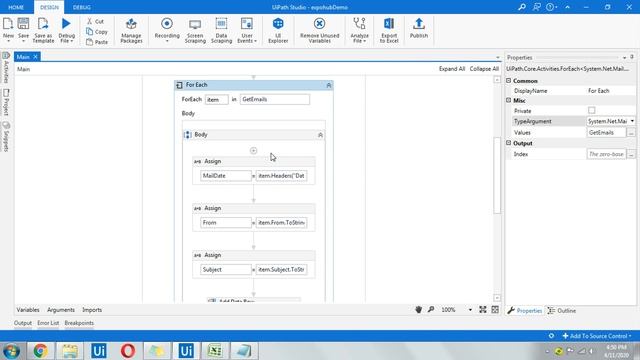This screenshot has height=360, width=640.
Task: Collapse the Body sequence
Action: pyautogui.click(x=320, y=135)
